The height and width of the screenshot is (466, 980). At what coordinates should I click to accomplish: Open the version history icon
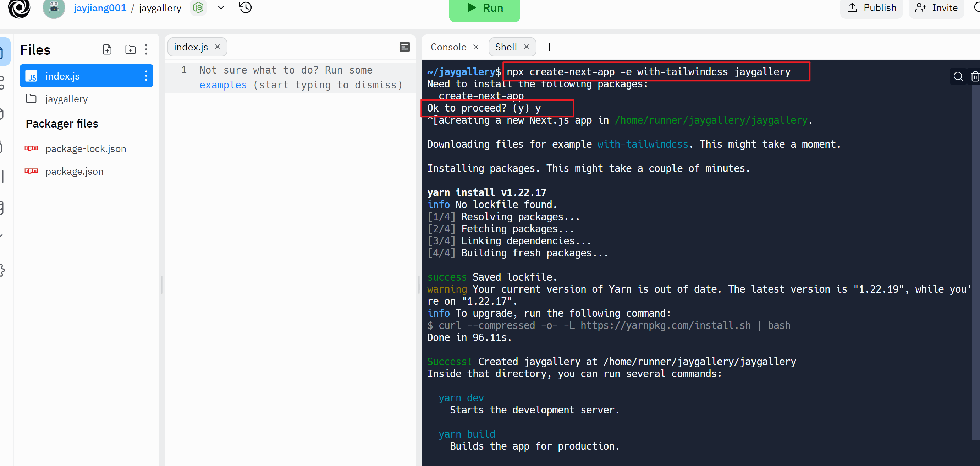[x=246, y=7]
